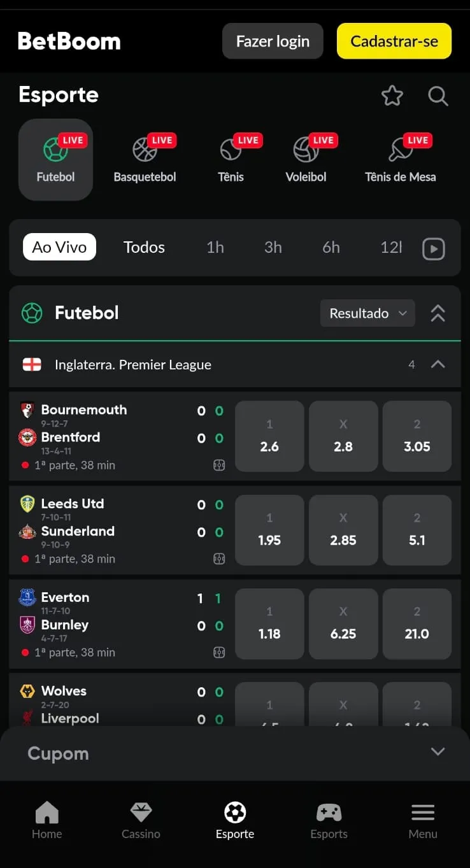
Task: Expand the Cupom panel
Action: click(x=438, y=751)
